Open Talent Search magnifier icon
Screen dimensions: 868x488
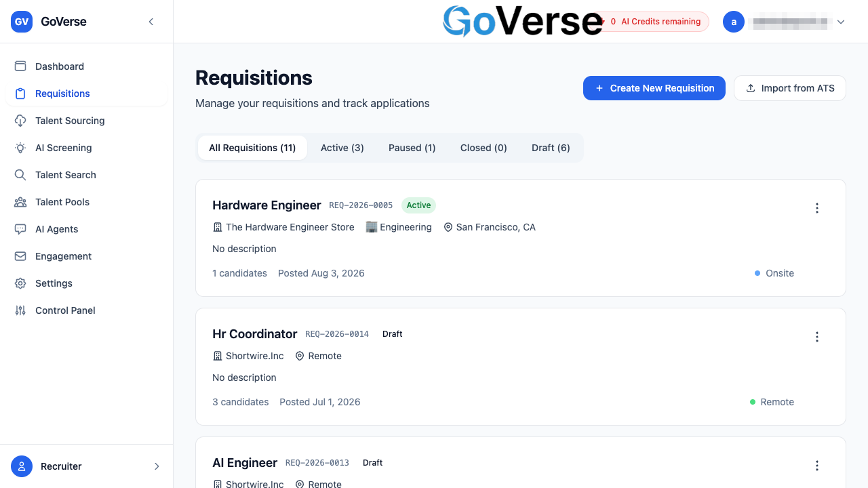[20, 175]
